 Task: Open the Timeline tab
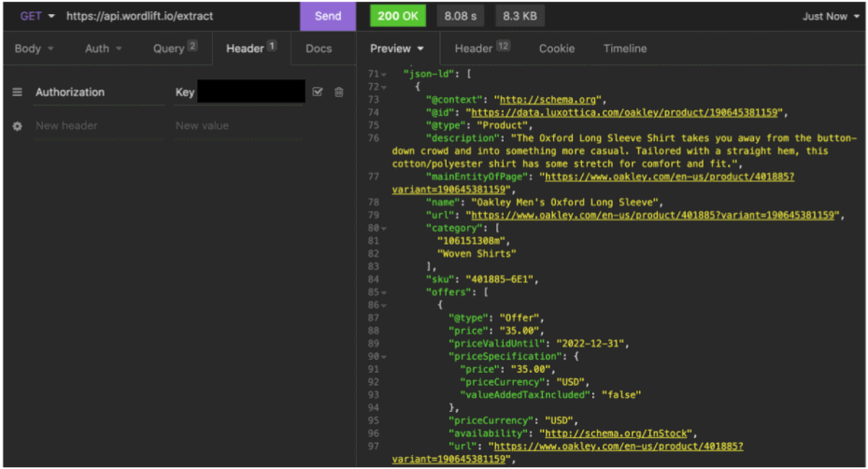pyautogui.click(x=625, y=49)
